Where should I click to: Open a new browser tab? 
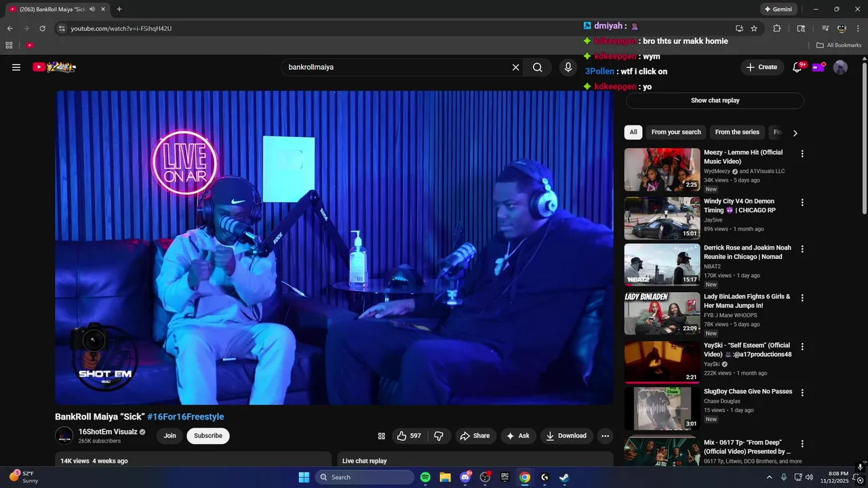[119, 9]
